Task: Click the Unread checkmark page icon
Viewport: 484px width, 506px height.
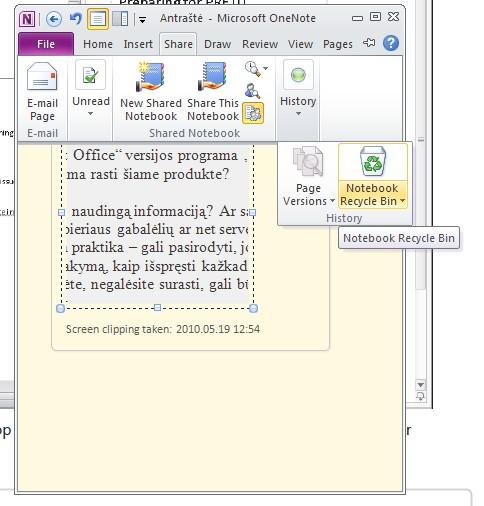Action: [90, 75]
